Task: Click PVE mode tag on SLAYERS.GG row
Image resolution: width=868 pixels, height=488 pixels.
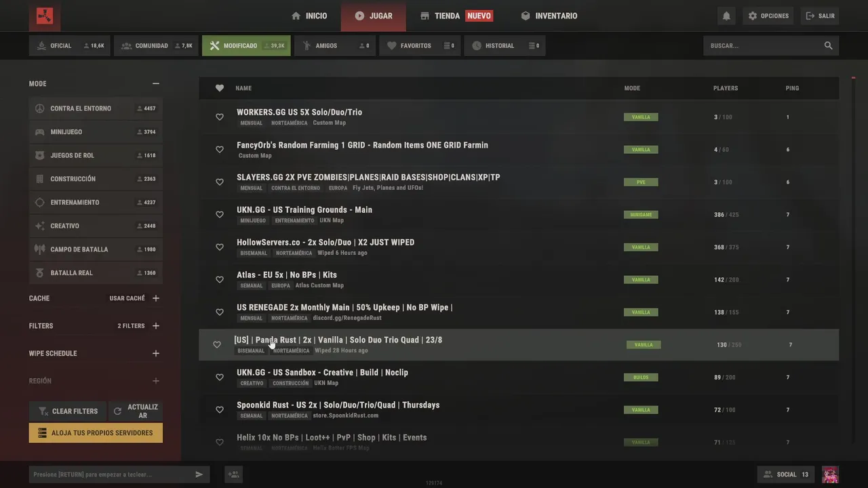Action: tap(641, 182)
